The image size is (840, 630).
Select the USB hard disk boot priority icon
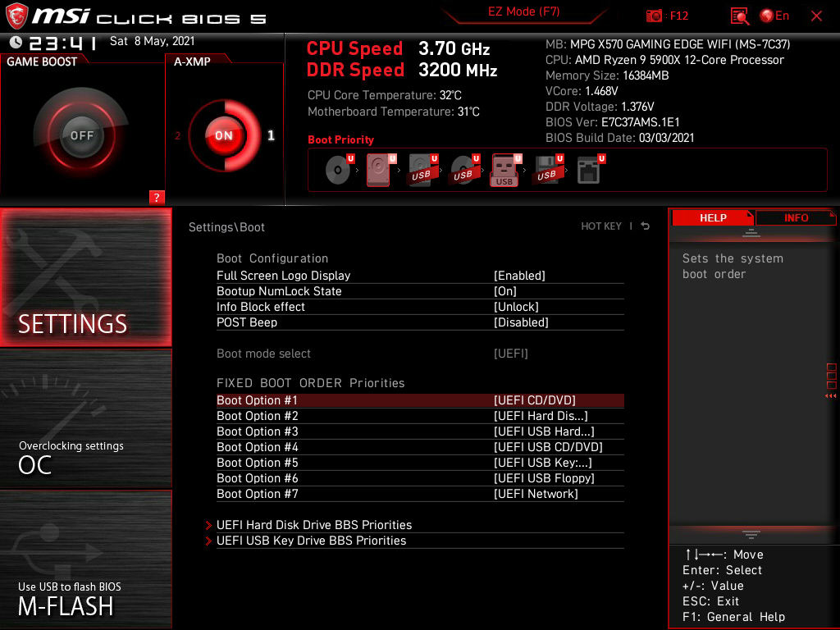point(422,170)
